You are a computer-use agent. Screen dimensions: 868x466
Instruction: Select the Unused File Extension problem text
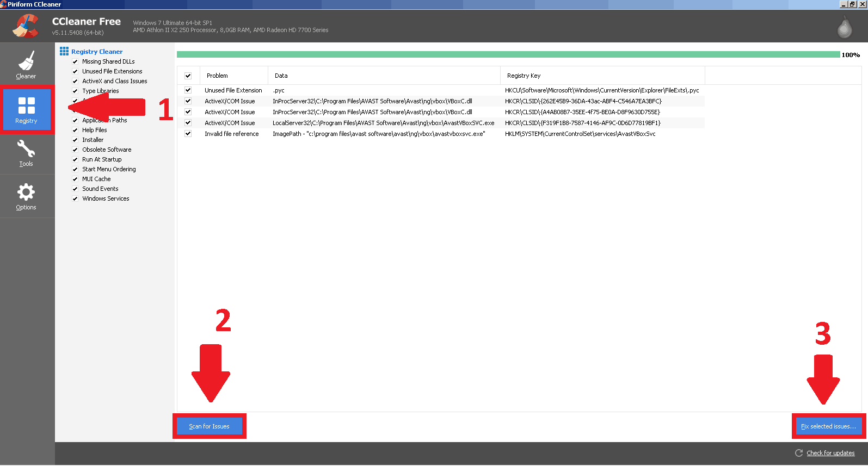pyautogui.click(x=233, y=90)
